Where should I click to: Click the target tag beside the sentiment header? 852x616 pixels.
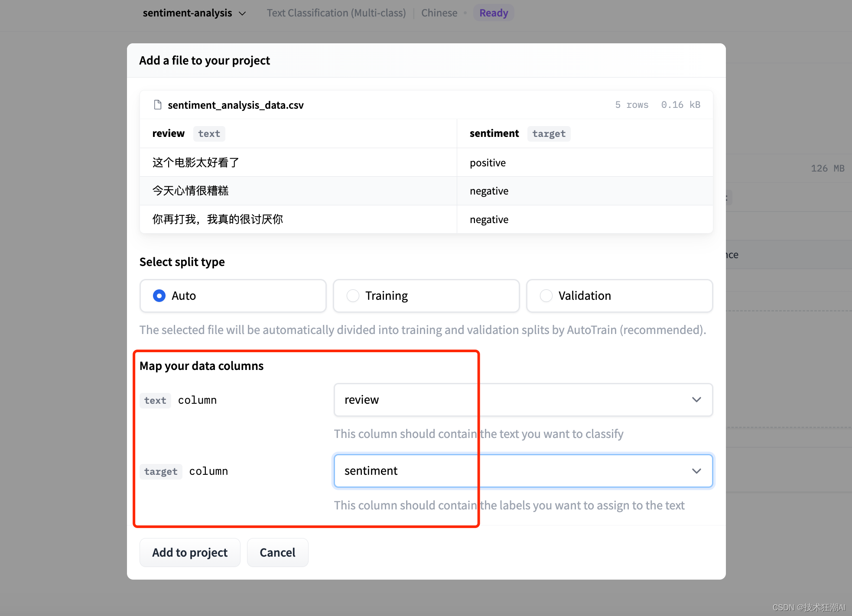pyautogui.click(x=549, y=133)
